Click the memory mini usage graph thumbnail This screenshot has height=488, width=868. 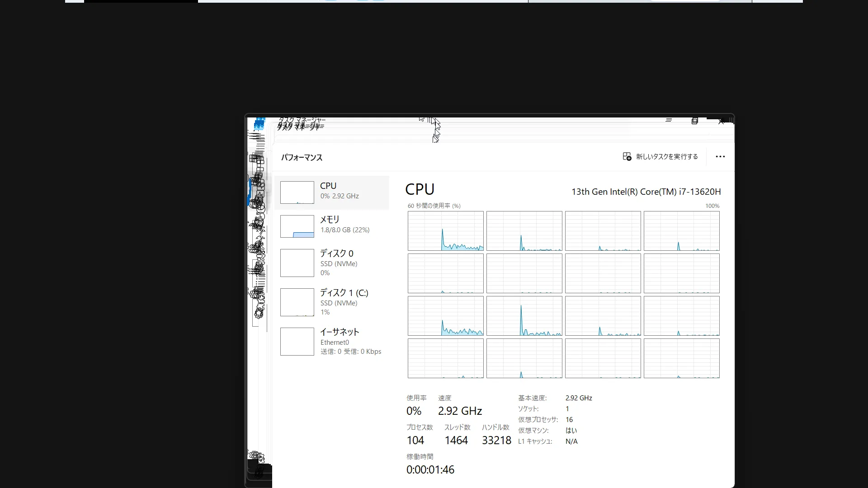[x=297, y=226]
